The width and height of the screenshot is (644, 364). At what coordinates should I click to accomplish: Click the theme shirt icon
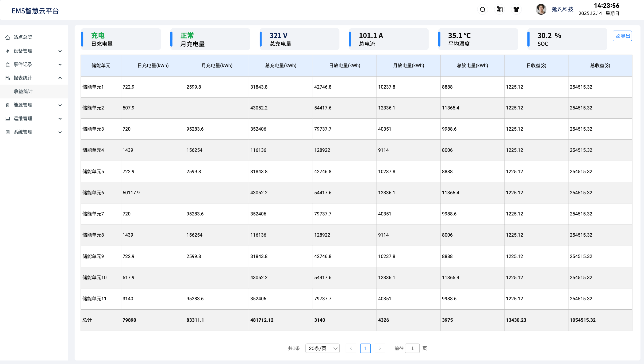(x=516, y=10)
